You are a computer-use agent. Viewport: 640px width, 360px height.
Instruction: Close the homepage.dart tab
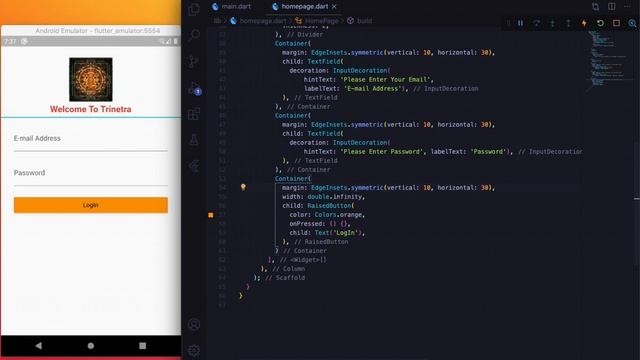click(334, 7)
